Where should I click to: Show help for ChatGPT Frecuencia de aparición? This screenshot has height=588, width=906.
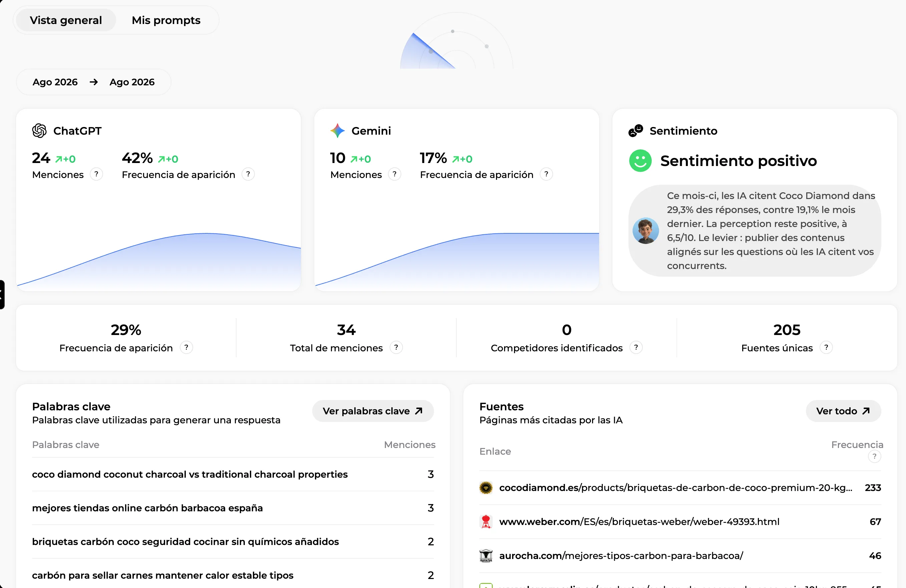[248, 174]
